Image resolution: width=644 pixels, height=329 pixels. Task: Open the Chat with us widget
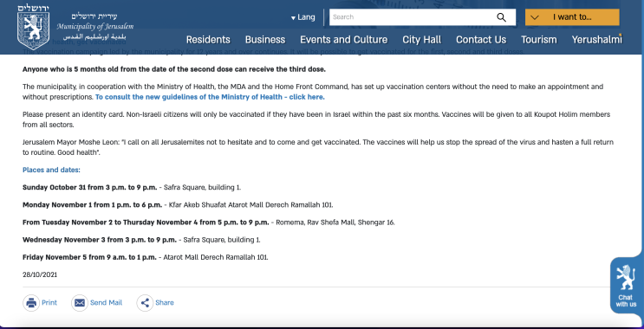[x=626, y=286]
